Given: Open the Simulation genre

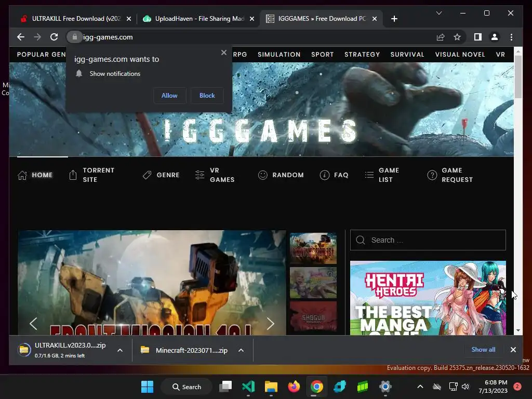Looking at the screenshot, I should point(279,54).
